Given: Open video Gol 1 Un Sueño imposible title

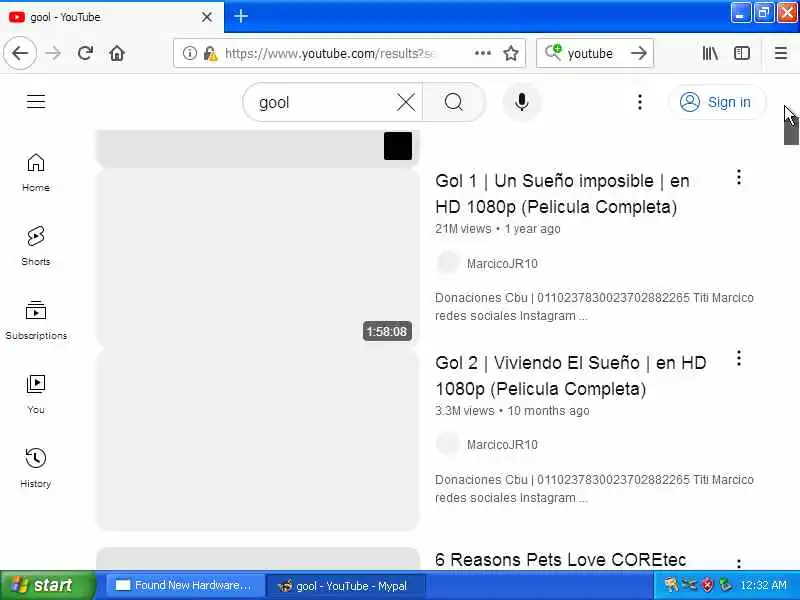Looking at the screenshot, I should [x=562, y=193].
